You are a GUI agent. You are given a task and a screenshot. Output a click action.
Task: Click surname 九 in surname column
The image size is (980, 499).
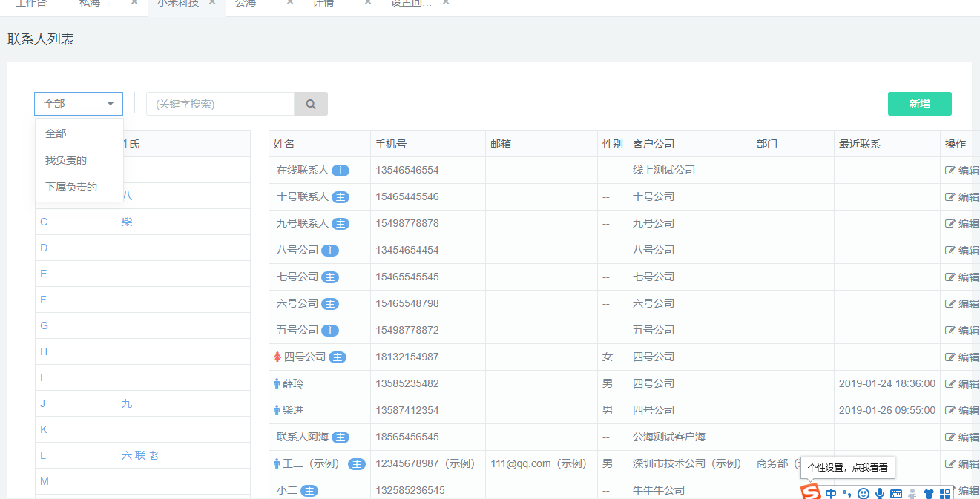coord(127,403)
